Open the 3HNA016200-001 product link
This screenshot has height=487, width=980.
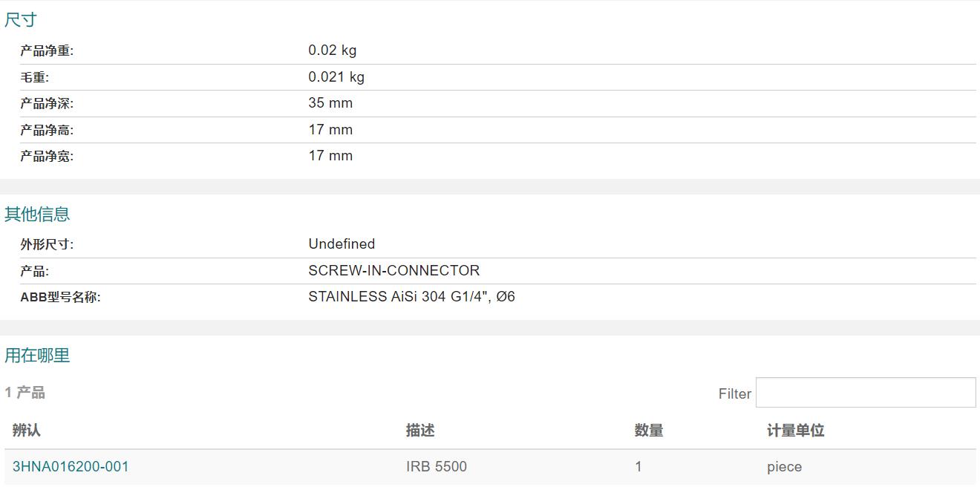tap(71, 467)
